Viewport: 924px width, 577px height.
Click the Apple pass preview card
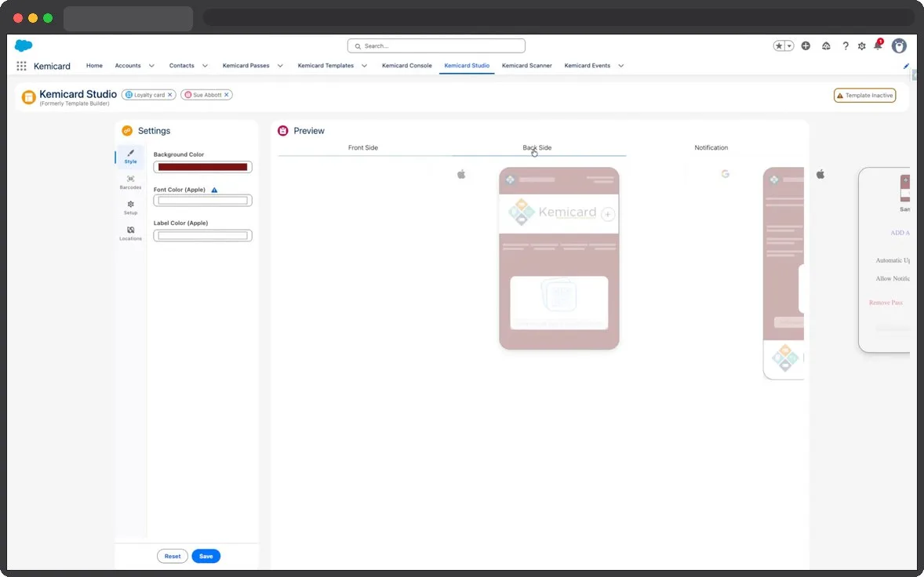pyautogui.click(x=559, y=259)
